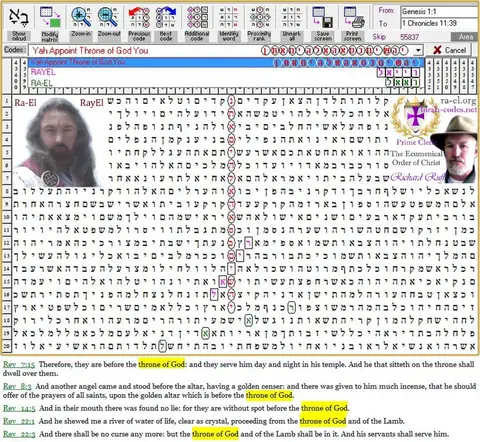
Task: Select the RAYEL code row
Action: coord(226,72)
